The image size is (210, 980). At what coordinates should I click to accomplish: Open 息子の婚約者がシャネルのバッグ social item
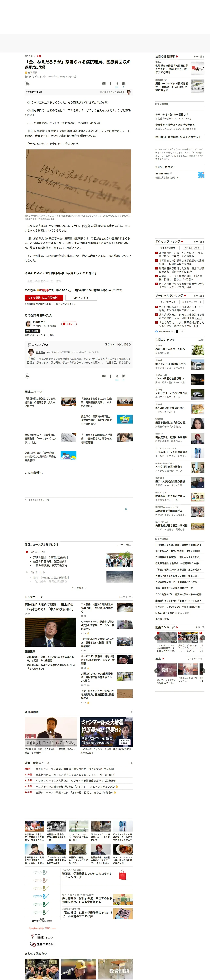pos(181,309)
